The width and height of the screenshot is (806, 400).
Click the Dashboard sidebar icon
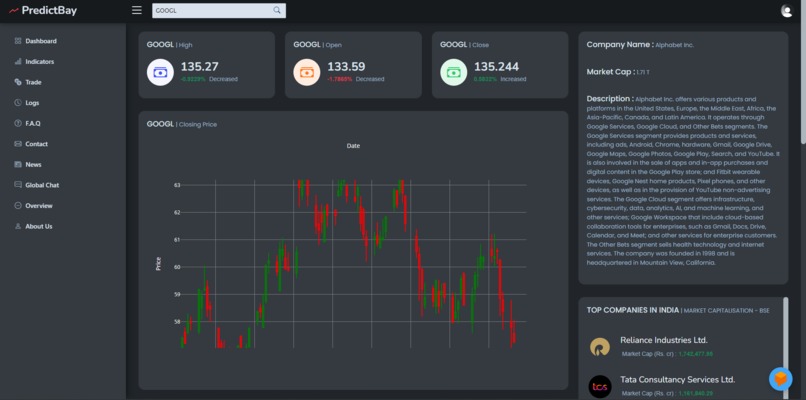tap(18, 41)
